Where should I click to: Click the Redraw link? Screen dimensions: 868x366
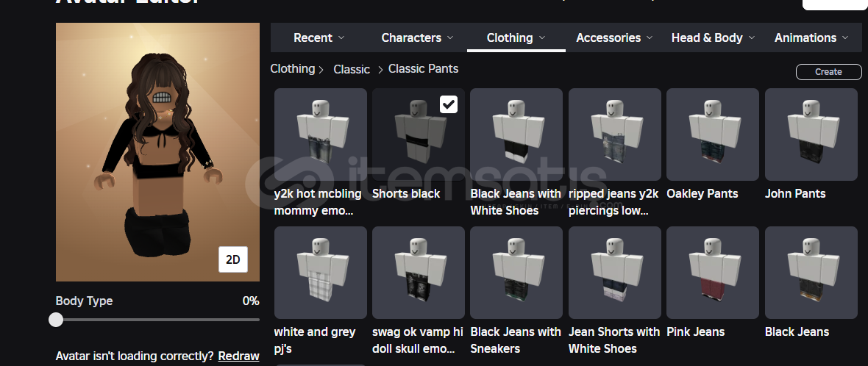pyautogui.click(x=238, y=356)
